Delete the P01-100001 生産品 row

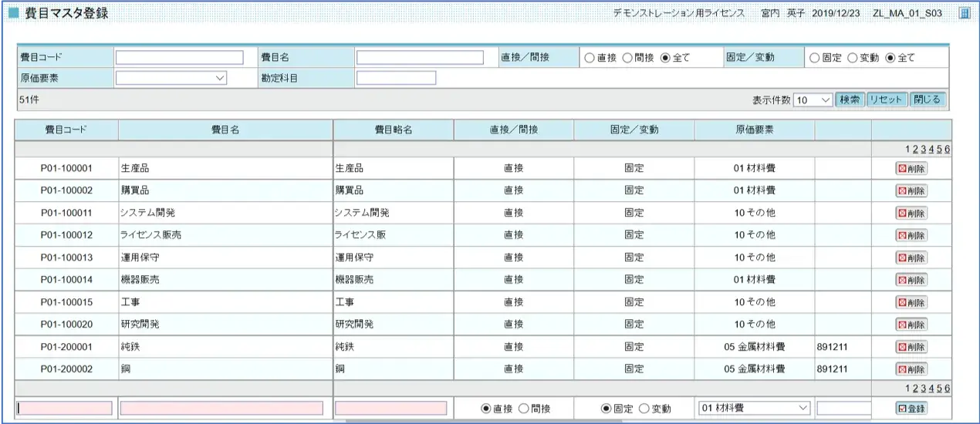[x=911, y=168]
